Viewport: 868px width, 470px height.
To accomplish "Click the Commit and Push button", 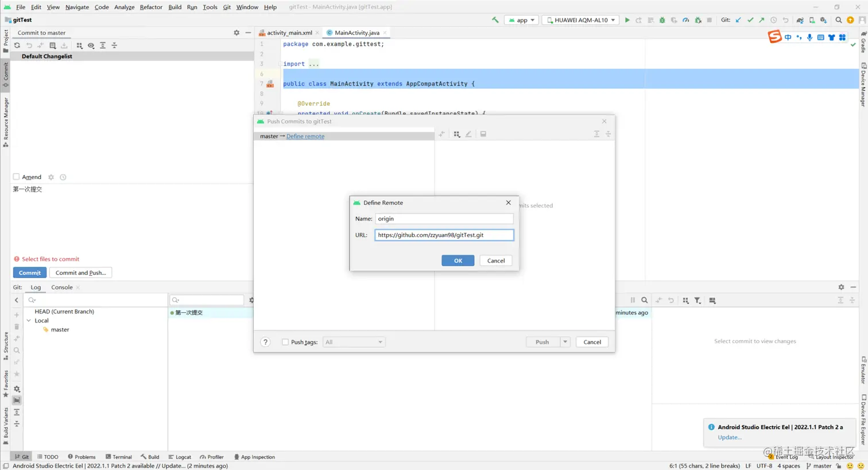I will point(81,273).
